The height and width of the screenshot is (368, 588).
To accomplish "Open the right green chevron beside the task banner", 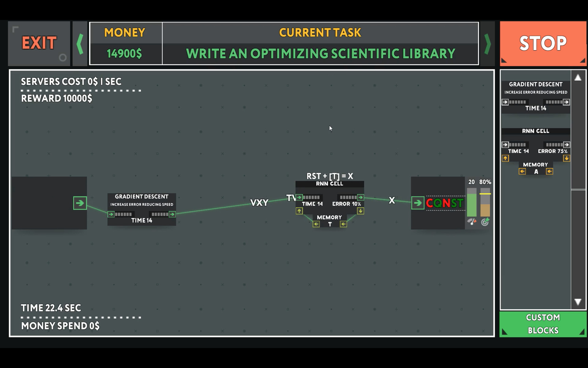I will [x=488, y=43].
